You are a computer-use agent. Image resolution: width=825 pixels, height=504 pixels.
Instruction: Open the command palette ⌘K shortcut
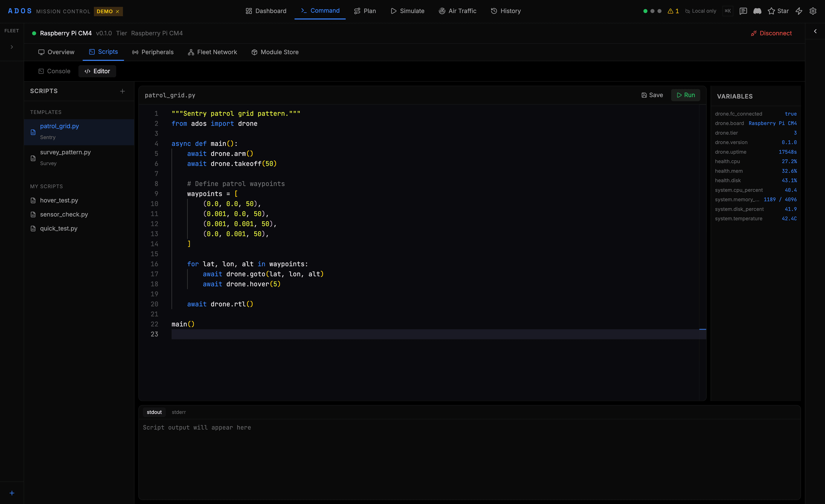(727, 11)
